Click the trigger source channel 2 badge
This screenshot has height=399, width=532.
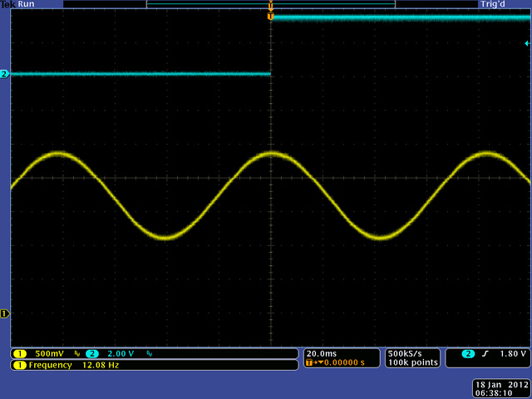tap(468, 354)
